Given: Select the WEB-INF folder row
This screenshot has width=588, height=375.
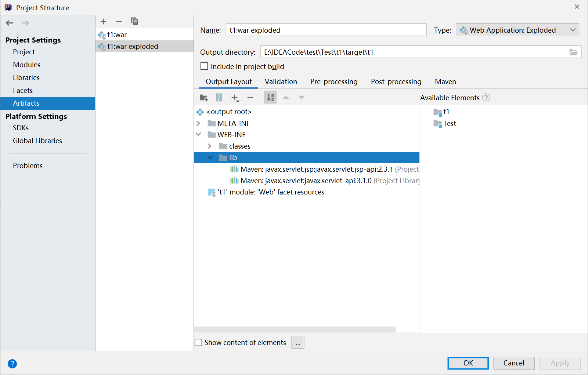Looking at the screenshot, I should pos(307,135).
